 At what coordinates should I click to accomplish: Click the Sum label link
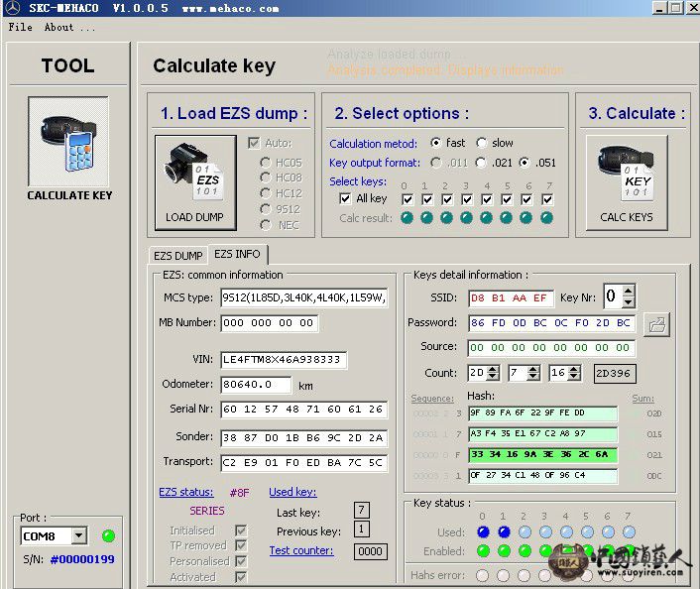click(x=642, y=399)
